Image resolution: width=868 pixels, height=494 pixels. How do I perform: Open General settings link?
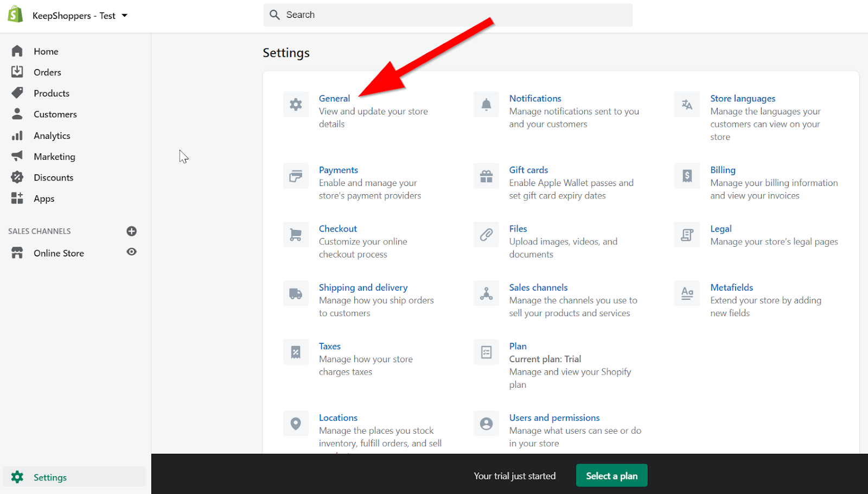(x=334, y=98)
